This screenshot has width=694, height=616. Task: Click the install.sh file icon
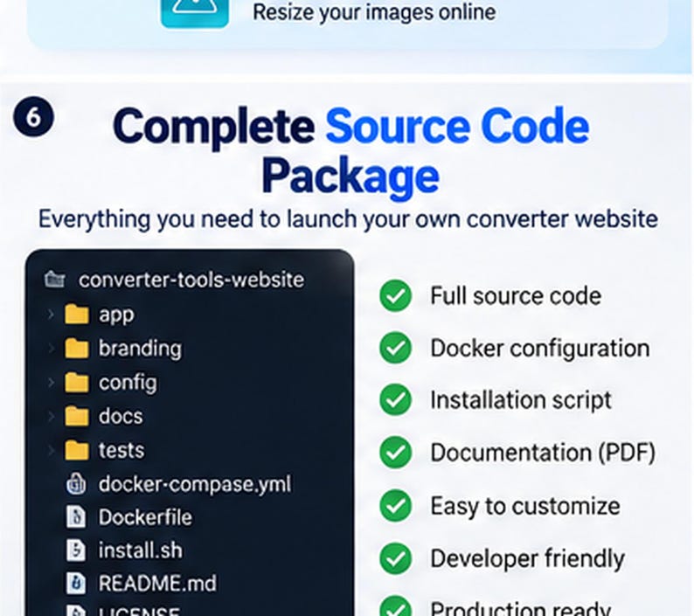click(76, 550)
